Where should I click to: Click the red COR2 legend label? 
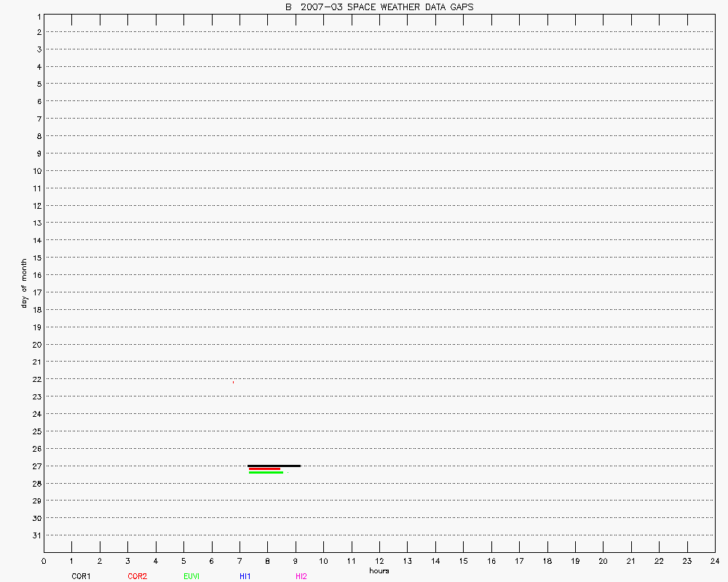137,576
